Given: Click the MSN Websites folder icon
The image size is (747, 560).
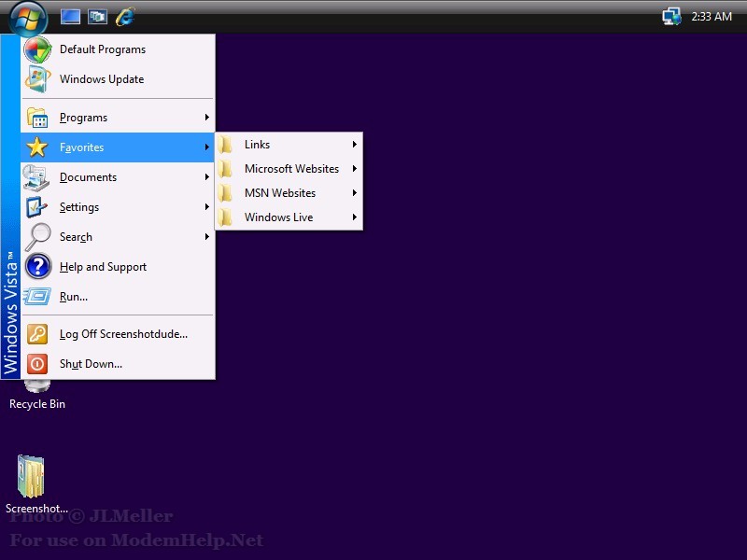Looking at the screenshot, I should point(226,193).
